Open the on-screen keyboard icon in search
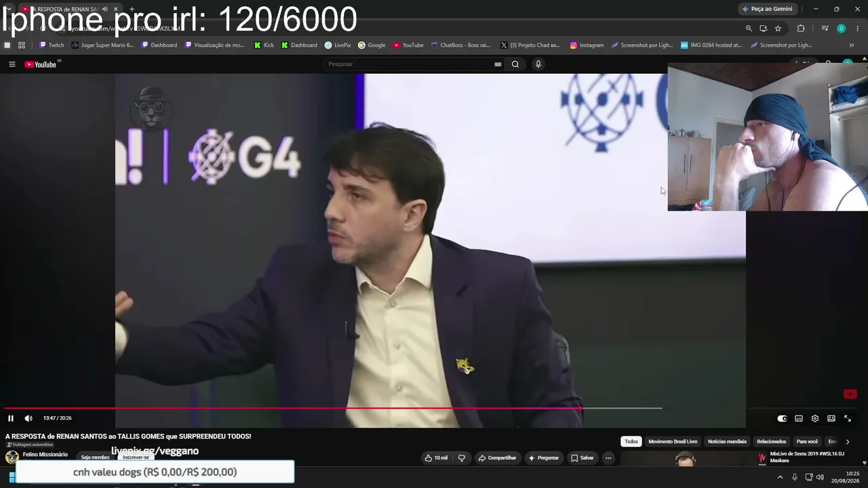 click(x=498, y=64)
